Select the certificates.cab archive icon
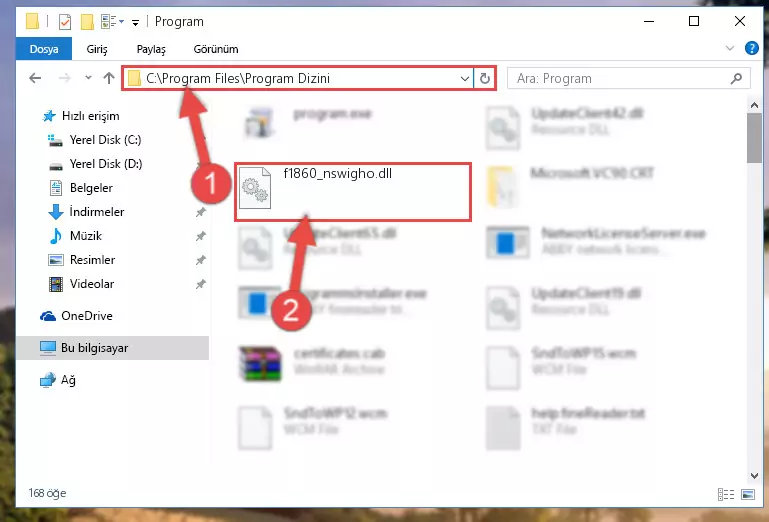This screenshot has width=769, height=522. [260, 364]
